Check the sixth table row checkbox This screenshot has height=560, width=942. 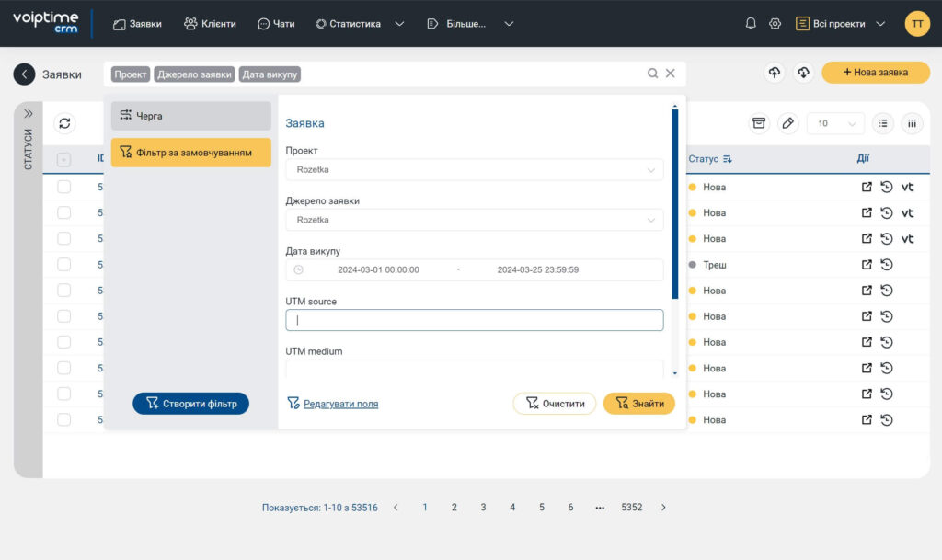pyautogui.click(x=63, y=315)
